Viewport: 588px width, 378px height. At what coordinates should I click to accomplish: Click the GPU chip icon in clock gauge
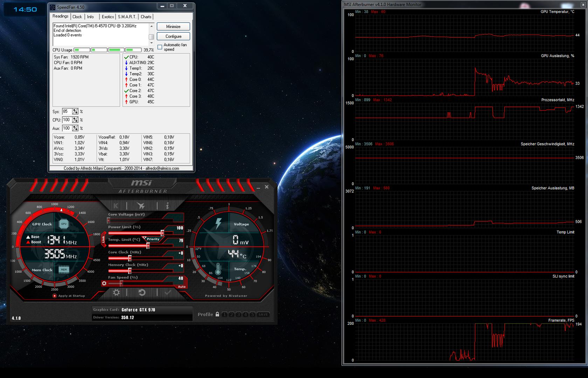[64, 224]
